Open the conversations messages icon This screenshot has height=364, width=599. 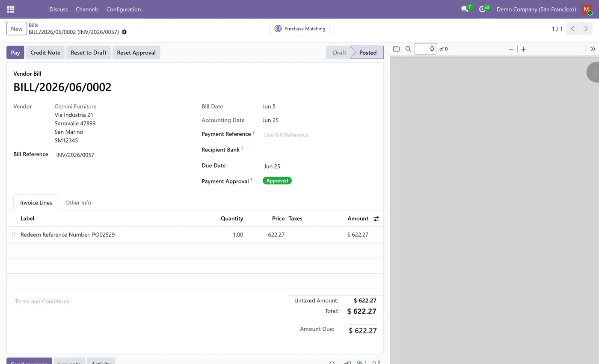[465, 9]
